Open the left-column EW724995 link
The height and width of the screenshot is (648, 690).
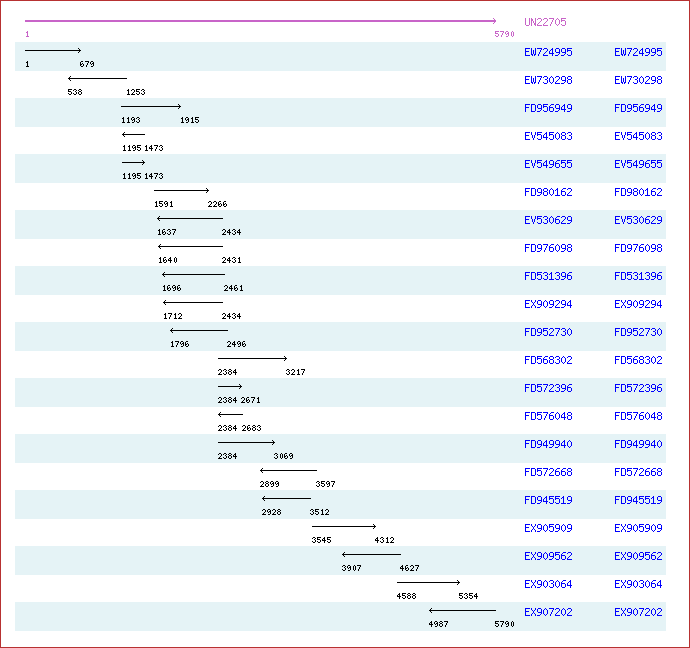click(548, 52)
